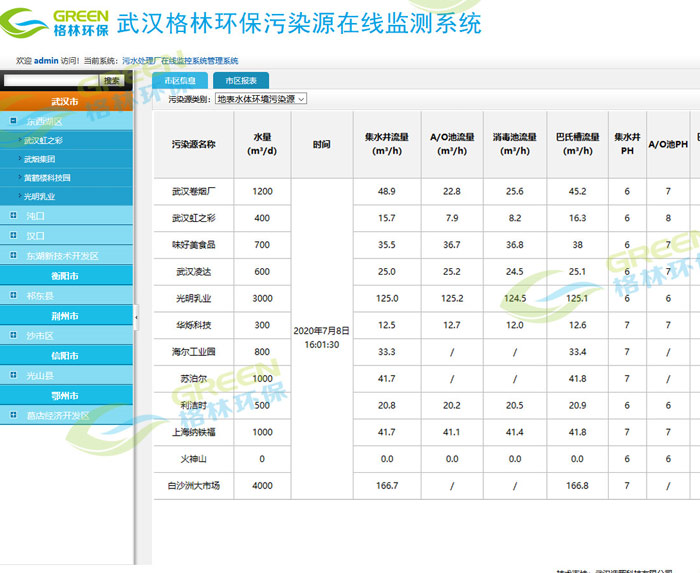Expand 葛店经济开发区 node

tap(13, 415)
